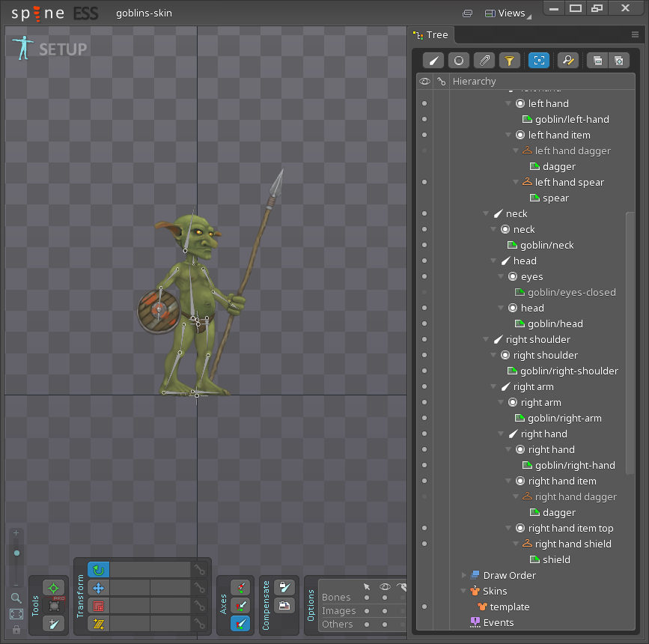Toggle center-on-selection button in Tree toolbar
Image resolution: width=649 pixels, height=644 pixels.
click(538, 61)
